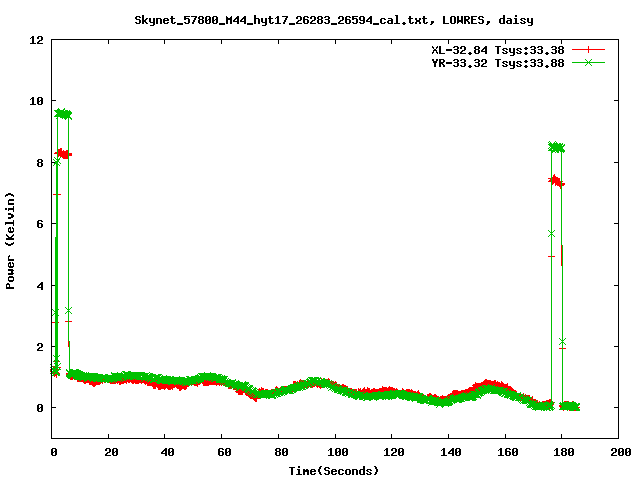This screenshot has width=640, height=480.
Task: Click the Power (Kelvin) axis label
Action: pos(10,241)
